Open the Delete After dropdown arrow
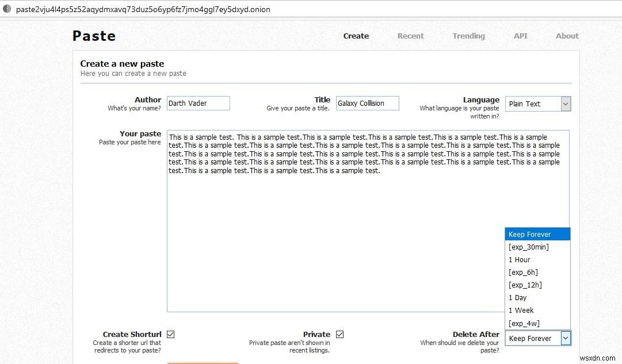Viewport: 622px width, 364px height. tap(566, 338)
